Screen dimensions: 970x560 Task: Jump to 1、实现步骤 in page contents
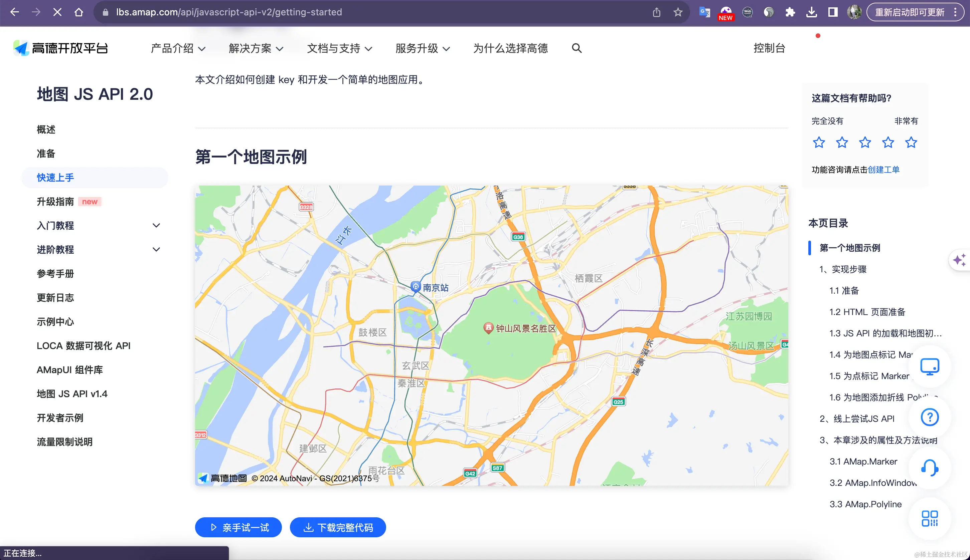[843, 269]
